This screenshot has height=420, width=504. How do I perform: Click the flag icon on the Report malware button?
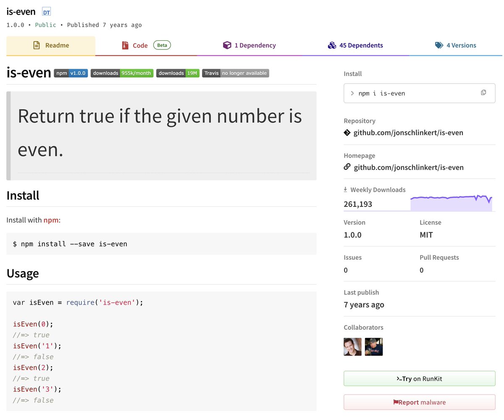[x=396, y=402]
